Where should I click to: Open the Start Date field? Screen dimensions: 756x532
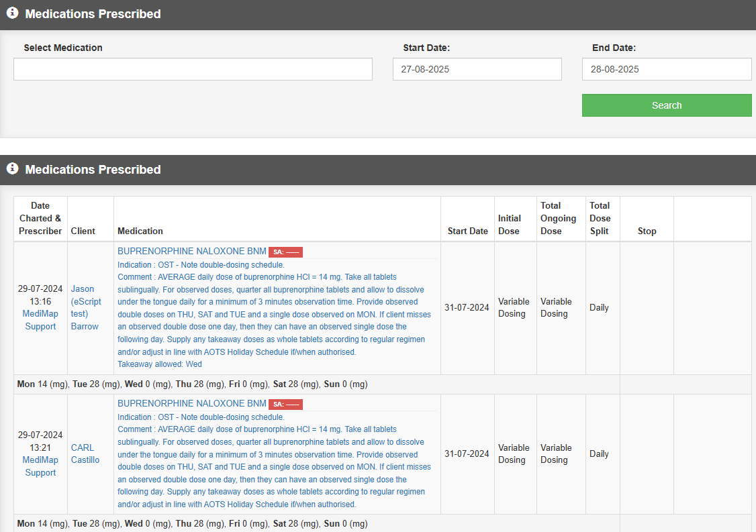tap(477, 69)
